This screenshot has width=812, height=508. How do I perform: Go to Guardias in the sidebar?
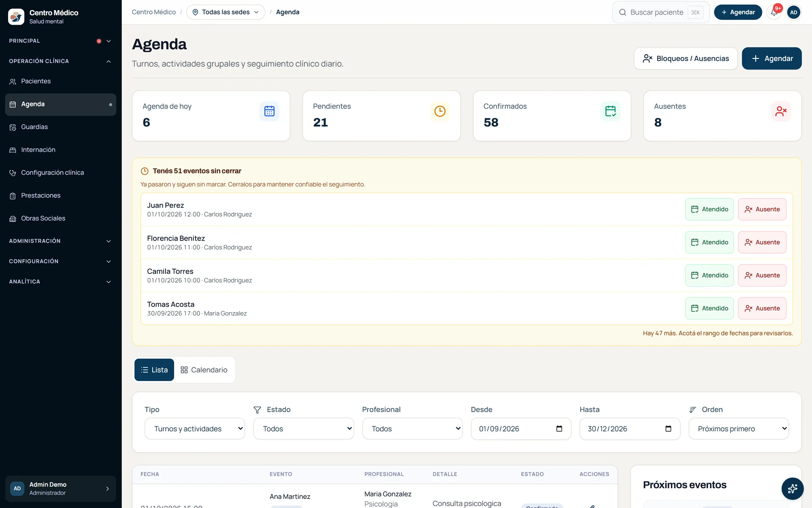pyautogui.click(x=60, y=127)
